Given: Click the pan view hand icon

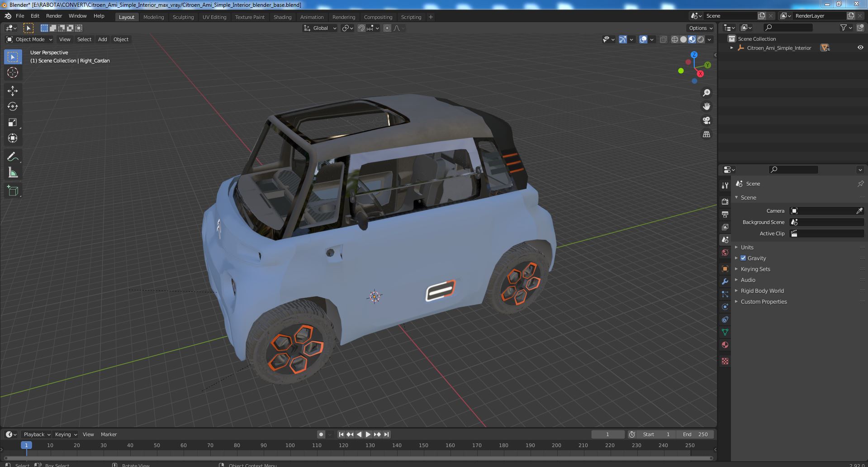Looking at the screenshot, I should [x=706, y=106].
